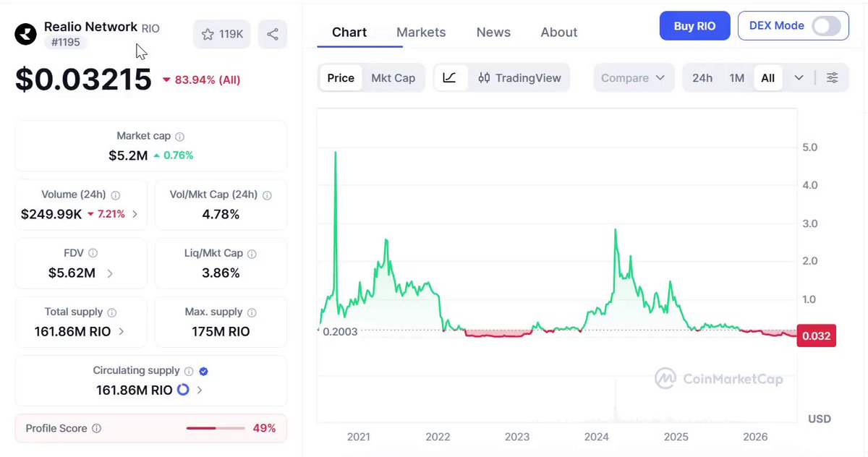Click the $5.2M market cap value
The image size is (868, 457).
pyautogui.click(x=128, y=155)
